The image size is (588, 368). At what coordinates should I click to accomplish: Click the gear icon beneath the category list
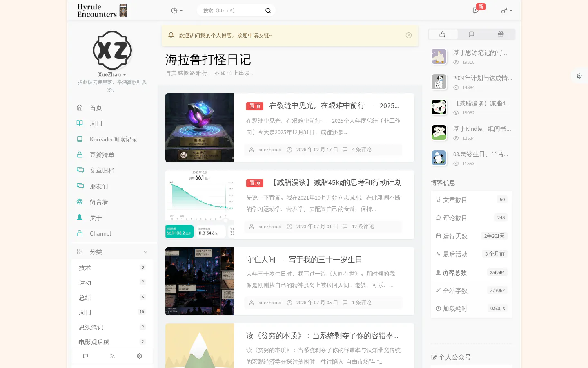139,356
